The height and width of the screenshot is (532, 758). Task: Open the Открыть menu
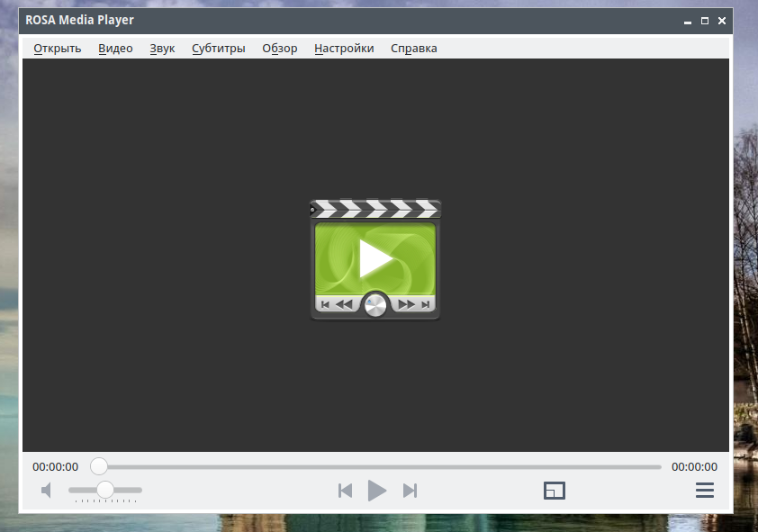click(x=57, y=49)
